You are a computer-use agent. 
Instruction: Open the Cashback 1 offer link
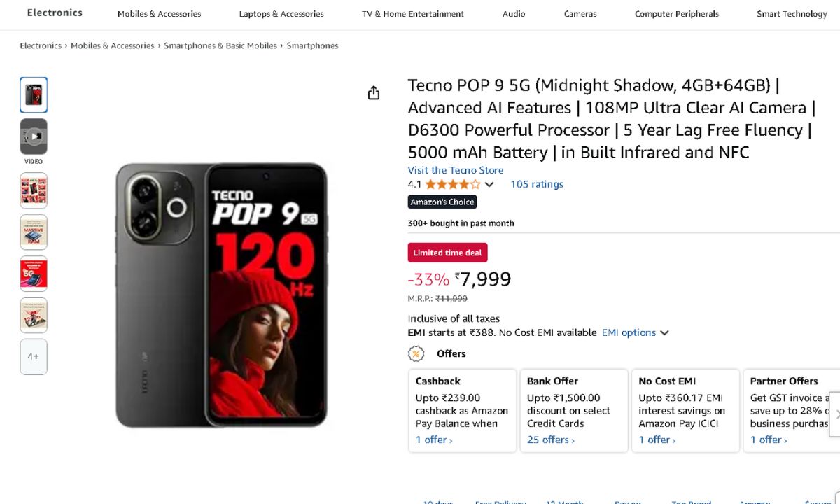434,440
